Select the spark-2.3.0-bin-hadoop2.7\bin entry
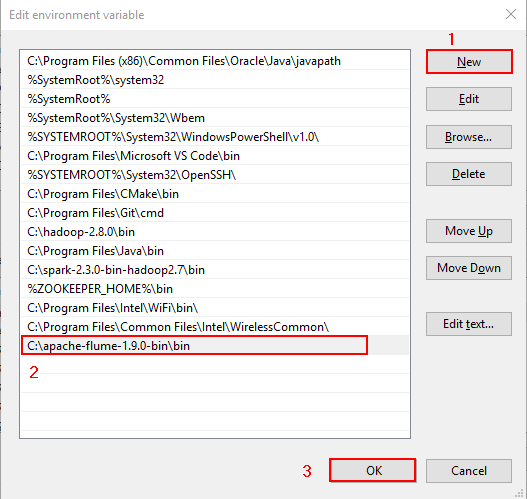The width and height of the screenshot is (527, 499). point(215,270)
